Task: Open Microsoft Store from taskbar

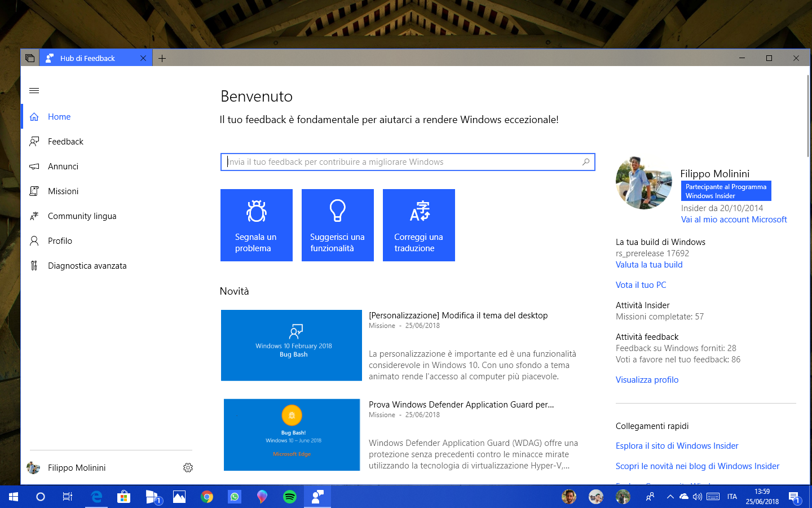Action: [123, 497]
